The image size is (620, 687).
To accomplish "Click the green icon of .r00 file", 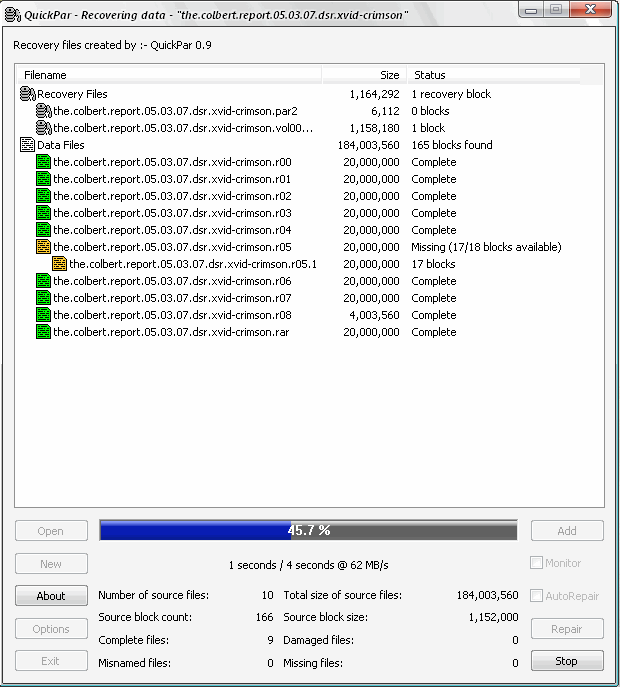I will pos(43,162).
